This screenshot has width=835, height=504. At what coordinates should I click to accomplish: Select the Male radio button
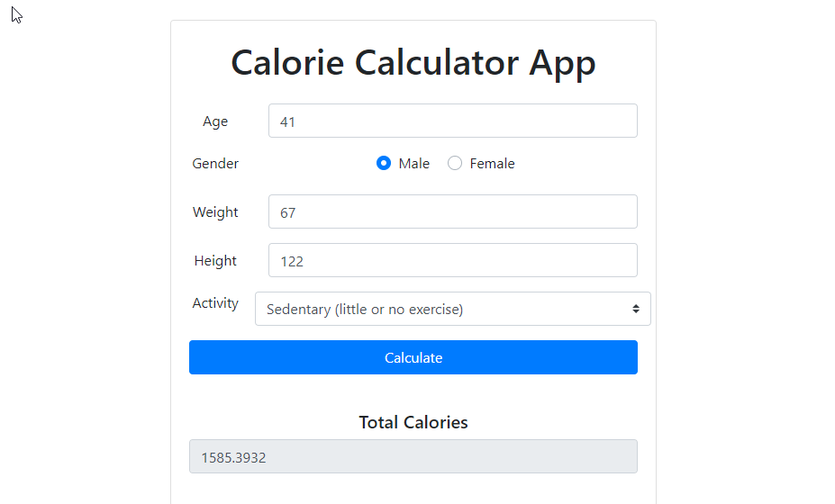[384, 163]
